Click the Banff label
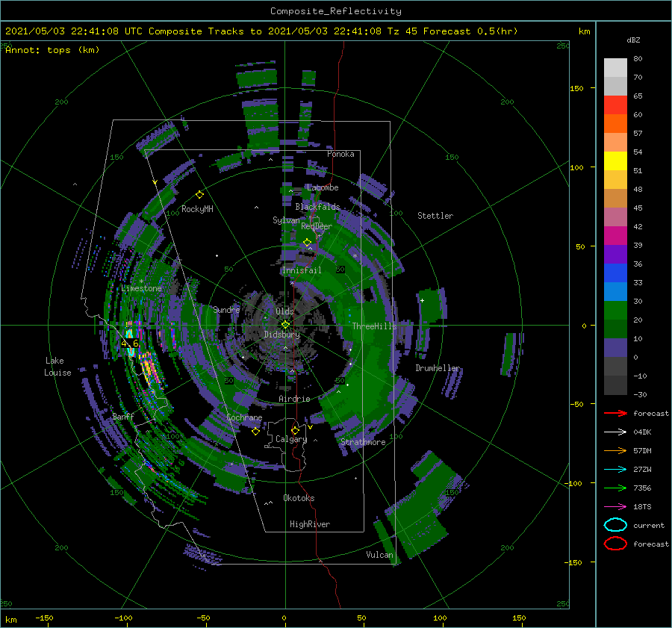The height and width of the screenshot is (628, 672). 123,416
